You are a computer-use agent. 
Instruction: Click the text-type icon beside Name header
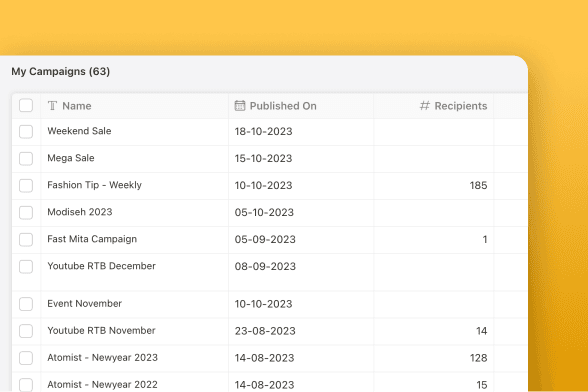pyautogui.click(x=52, y=106)
